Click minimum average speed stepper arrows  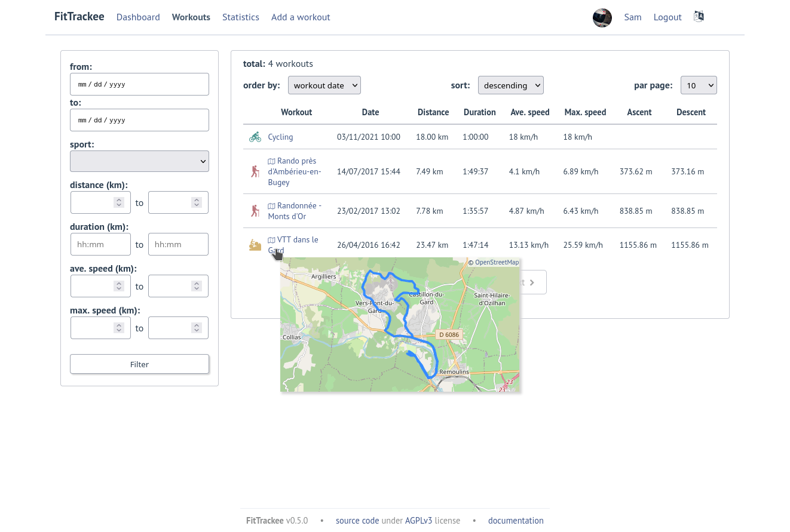pyautogui.click(x=119, y=286)
